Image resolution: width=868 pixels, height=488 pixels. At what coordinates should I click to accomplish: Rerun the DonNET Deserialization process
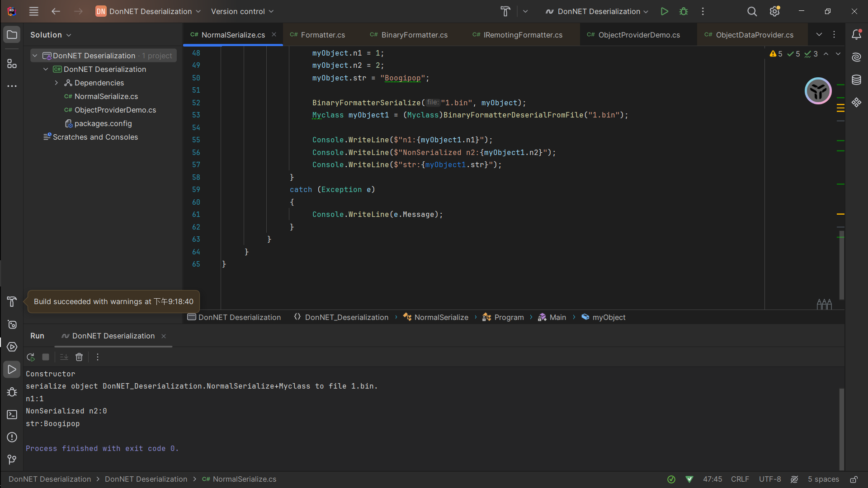pos(31,357)
